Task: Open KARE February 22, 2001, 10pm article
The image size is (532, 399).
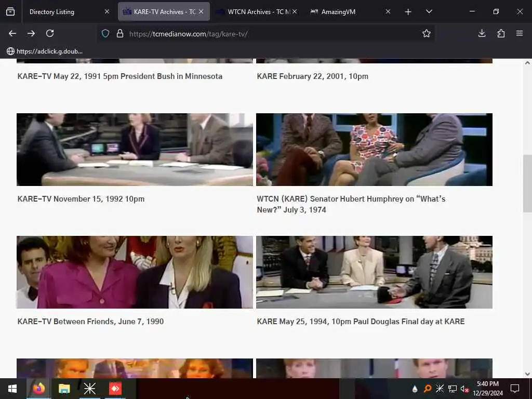Action: pos(312,76)
